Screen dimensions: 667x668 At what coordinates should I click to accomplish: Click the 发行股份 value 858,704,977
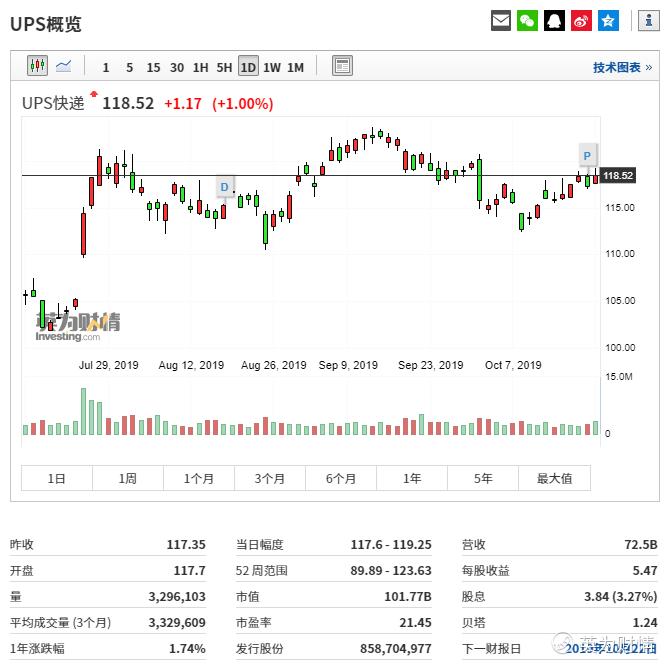coord(396,649)
